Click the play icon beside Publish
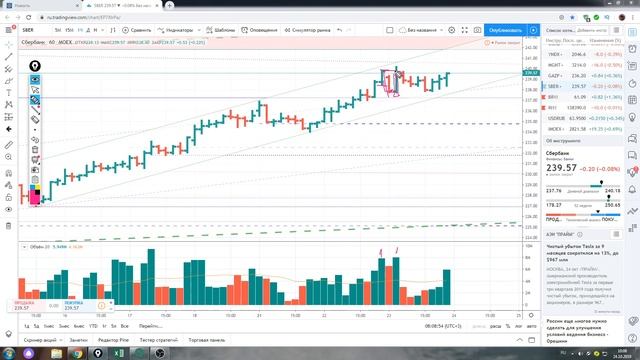 533,30
